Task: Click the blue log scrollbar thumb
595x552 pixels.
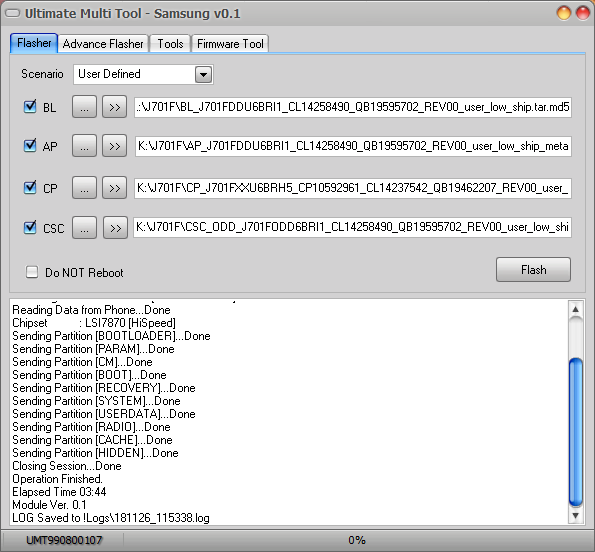Action: (576, 432)
